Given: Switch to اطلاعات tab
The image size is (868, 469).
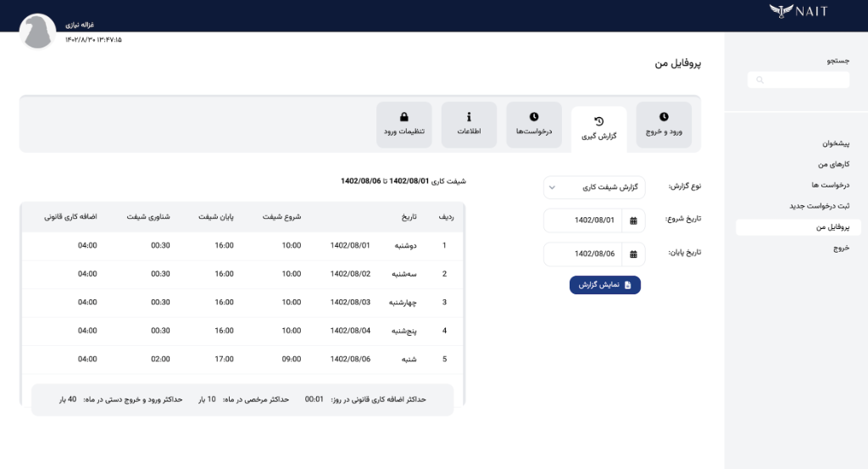Looking at the screenshot, I should [469, 125].
